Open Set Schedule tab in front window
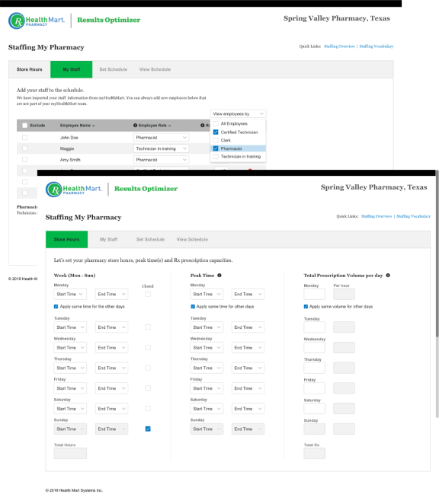439x504 pixels. click(150, 240)
